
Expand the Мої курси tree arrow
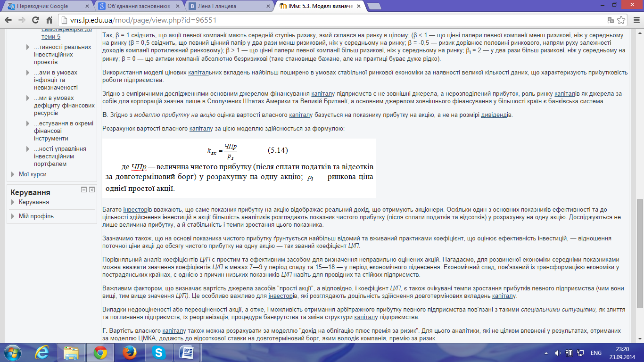[14, 174]
